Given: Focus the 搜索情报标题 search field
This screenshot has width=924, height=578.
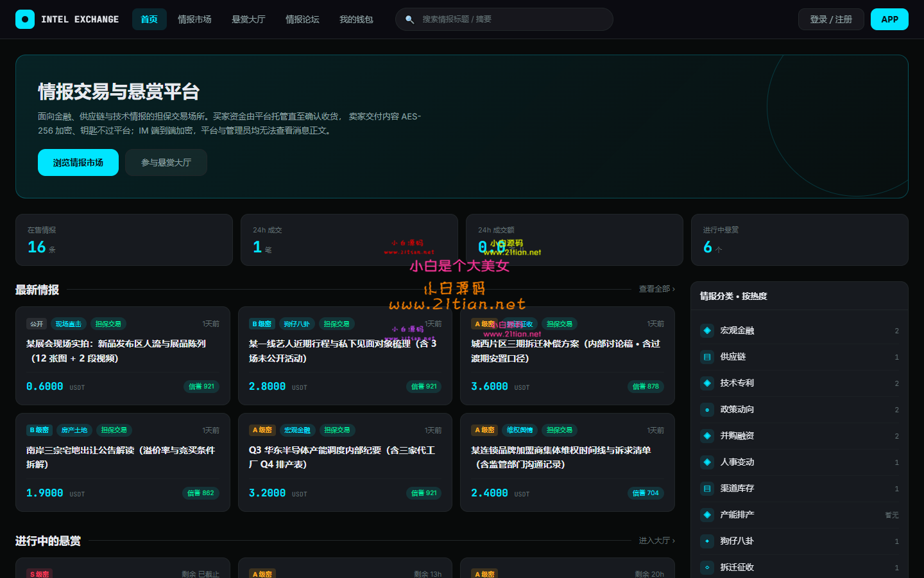Looking at the screenshot, I should point(504,19).
